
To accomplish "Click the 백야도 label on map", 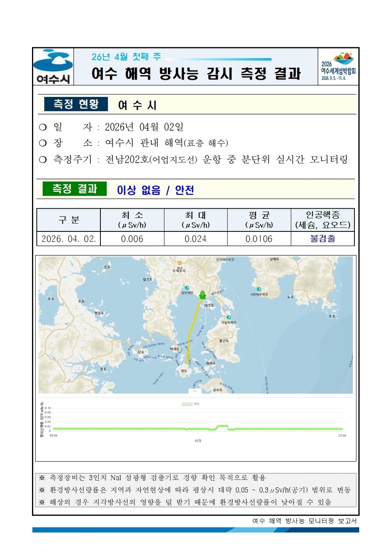I will pyautogui.click(x=175, y=349).
